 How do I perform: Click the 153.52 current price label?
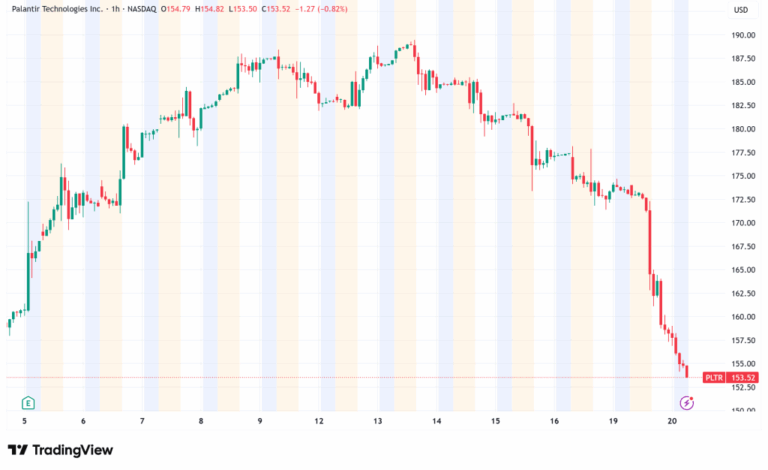pyautogui.click(x=742, y=377)
